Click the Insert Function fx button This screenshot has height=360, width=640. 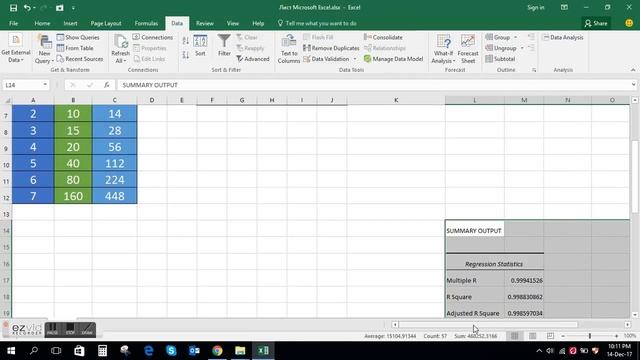pos(107,85)
